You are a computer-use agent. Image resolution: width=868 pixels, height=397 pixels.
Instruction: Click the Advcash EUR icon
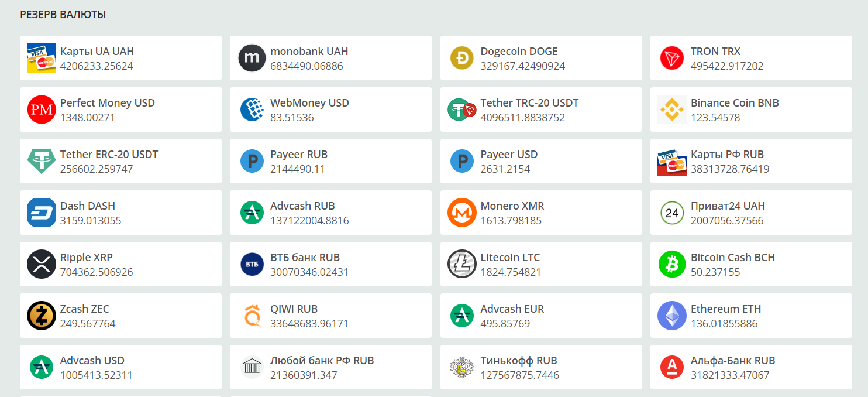coord(462,316)
